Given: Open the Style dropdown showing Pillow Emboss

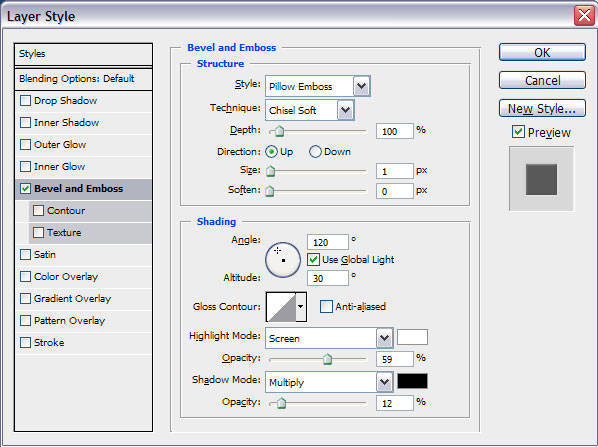Looking at the screenshot, I should [317, 86].
